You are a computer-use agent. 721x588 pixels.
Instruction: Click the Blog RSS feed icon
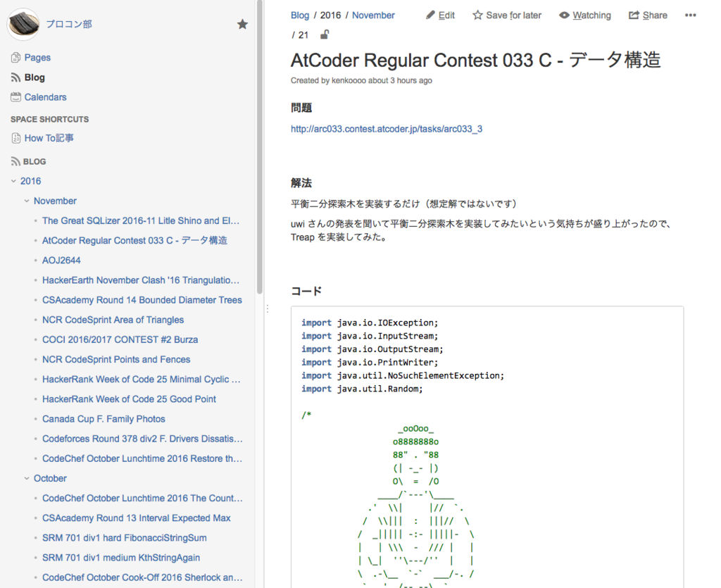coord(15,77)
